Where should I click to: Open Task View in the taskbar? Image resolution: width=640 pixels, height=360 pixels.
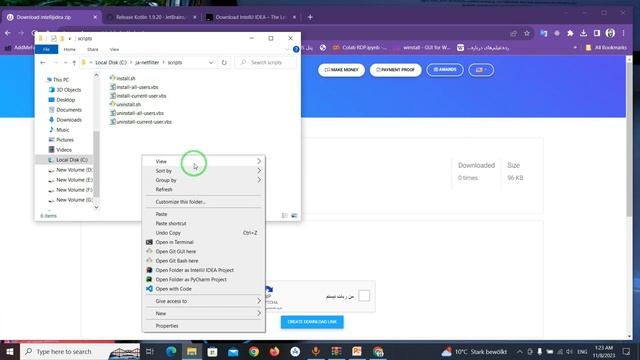coord(150,351)
